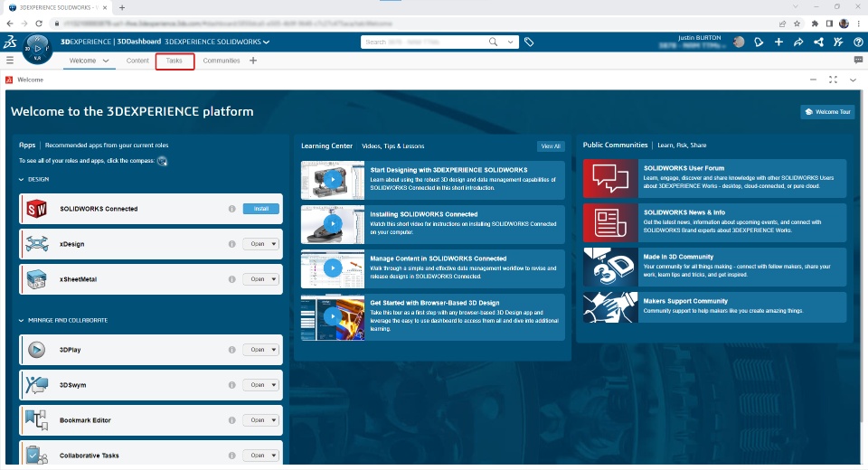Image resolution: width=868 pixels, height=470 pixels.
Task: Play Start Designing with 3DEXPERIENCE SOLIDWORKS video
Action: (333, 180)
